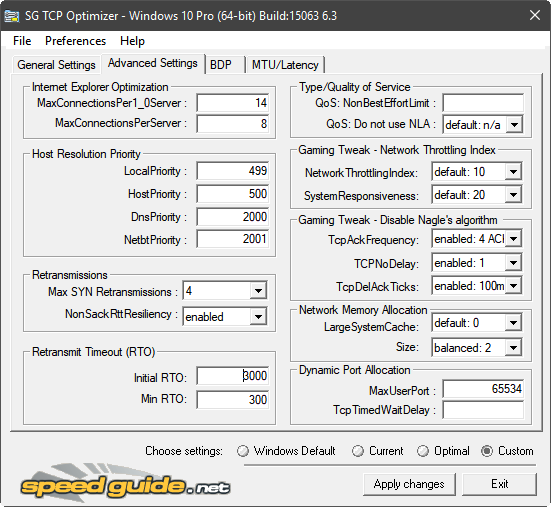Click the "Type/Quality of Service" group label

click(355, 87)
